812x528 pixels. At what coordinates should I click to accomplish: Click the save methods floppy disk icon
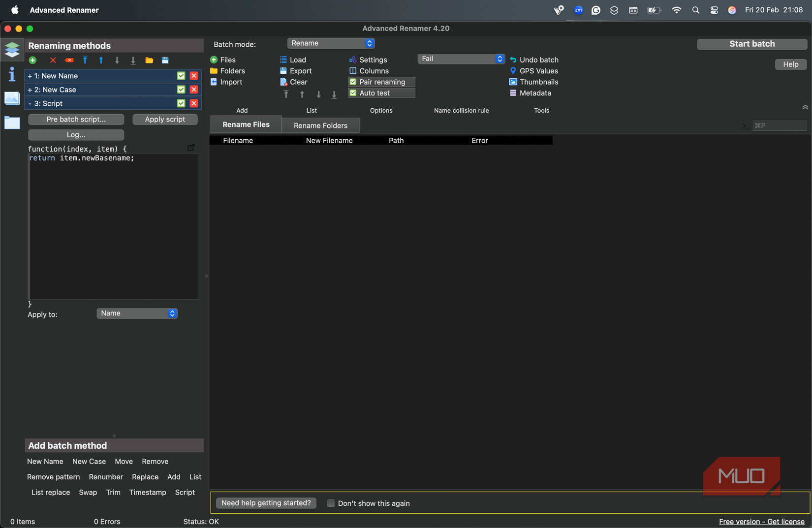point(165,60)
